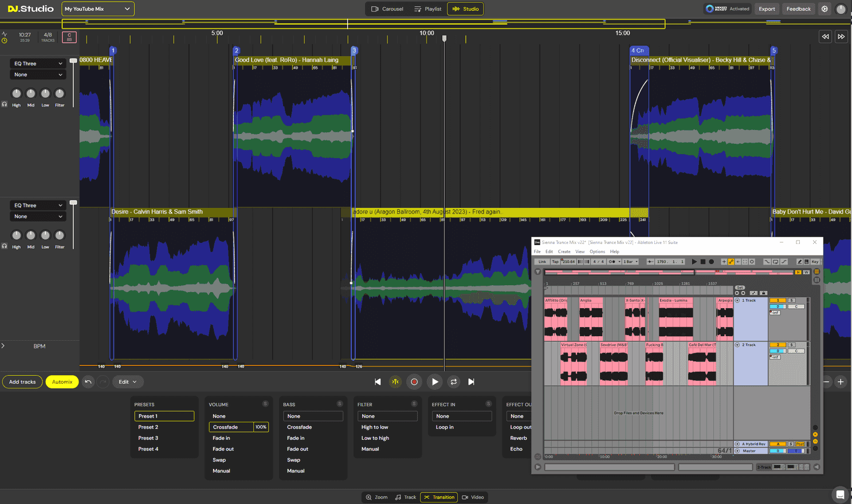The image size is (852, 504).
Task: Toggle the loop playback icon
Action: pyautogui.click(x=453, y=382)
